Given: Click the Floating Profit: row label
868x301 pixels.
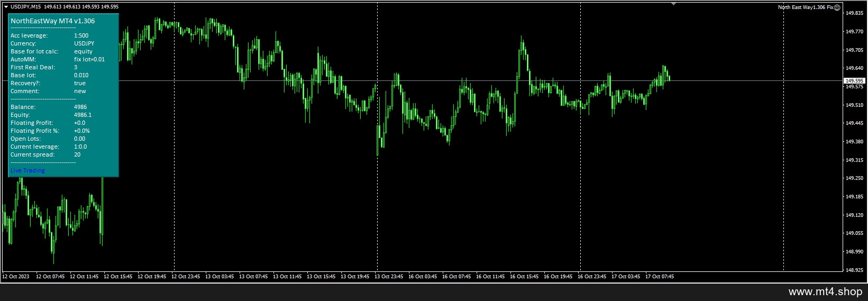Looking at the screenshot, I should (32, 123).
